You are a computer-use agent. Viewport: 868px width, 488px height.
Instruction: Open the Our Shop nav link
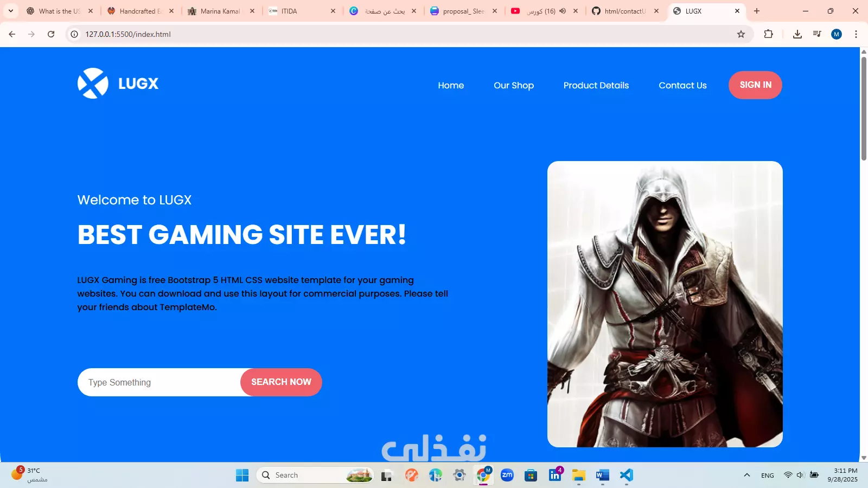514,86
